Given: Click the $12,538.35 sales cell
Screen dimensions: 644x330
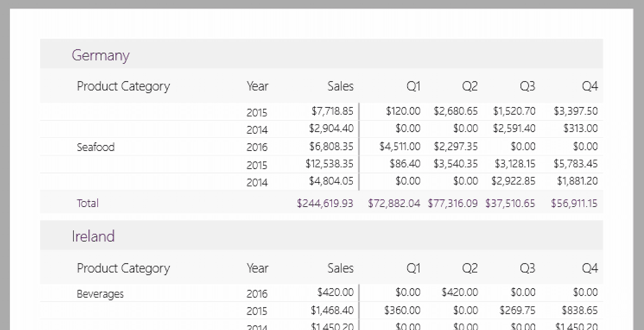Looking at the screenshot, I should point(329,164).
